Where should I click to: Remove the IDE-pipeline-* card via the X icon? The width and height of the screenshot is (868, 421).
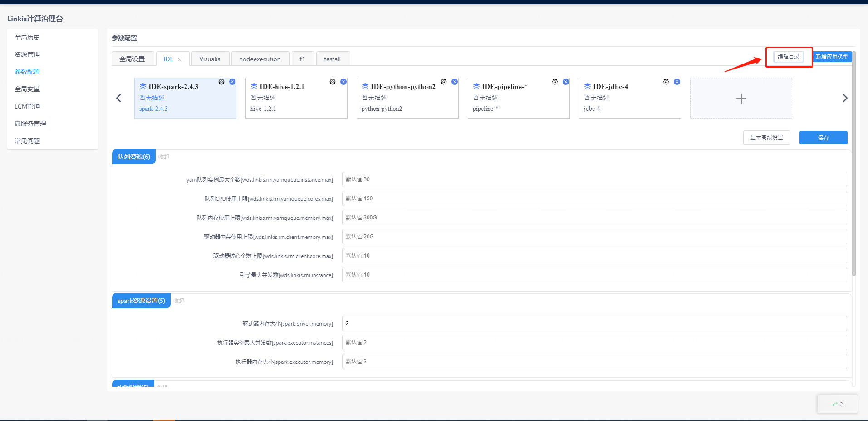(566, 82)
